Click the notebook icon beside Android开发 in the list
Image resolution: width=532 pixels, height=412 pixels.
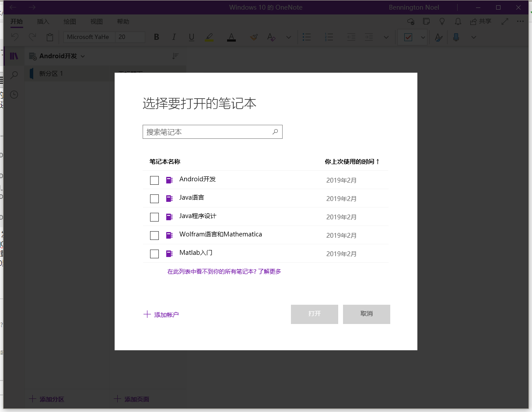click(x=169, y=180)
